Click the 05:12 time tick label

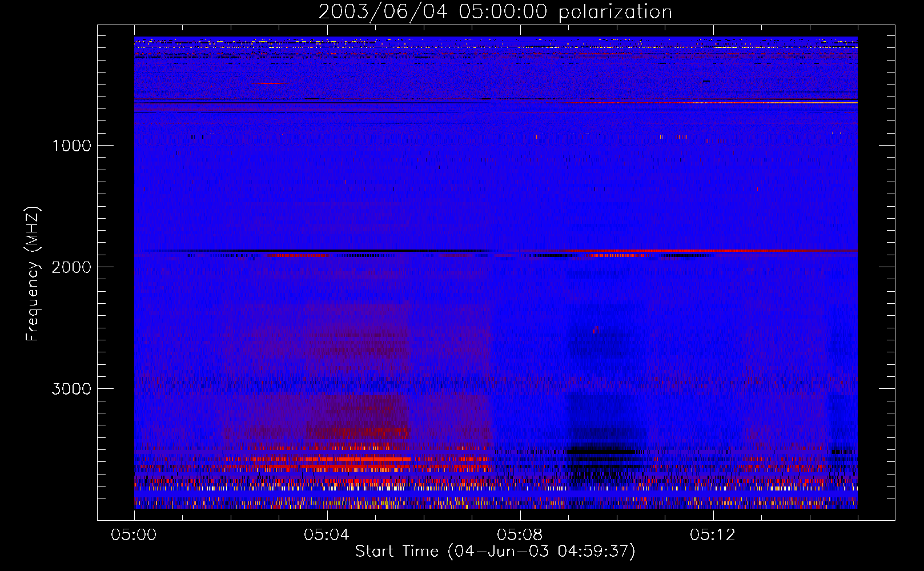[713, 535]
